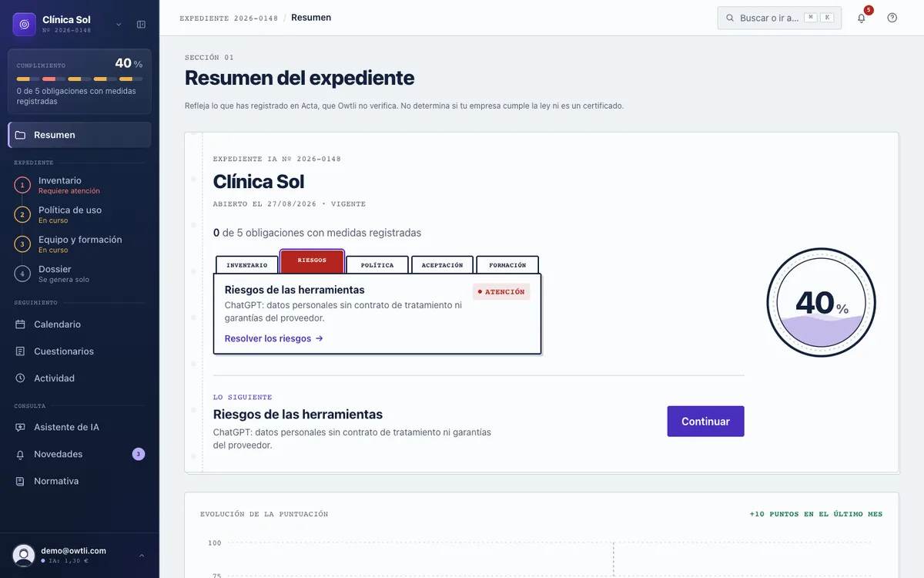This screenshot has width=924, height=578.
Task: Switch to the ACEPTACIÓN tab
Action: [443, 265]
